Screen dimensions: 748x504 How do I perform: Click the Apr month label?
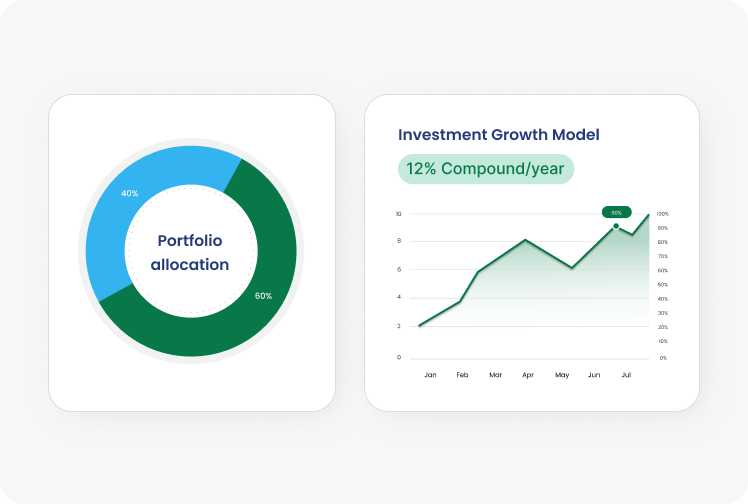528,375
